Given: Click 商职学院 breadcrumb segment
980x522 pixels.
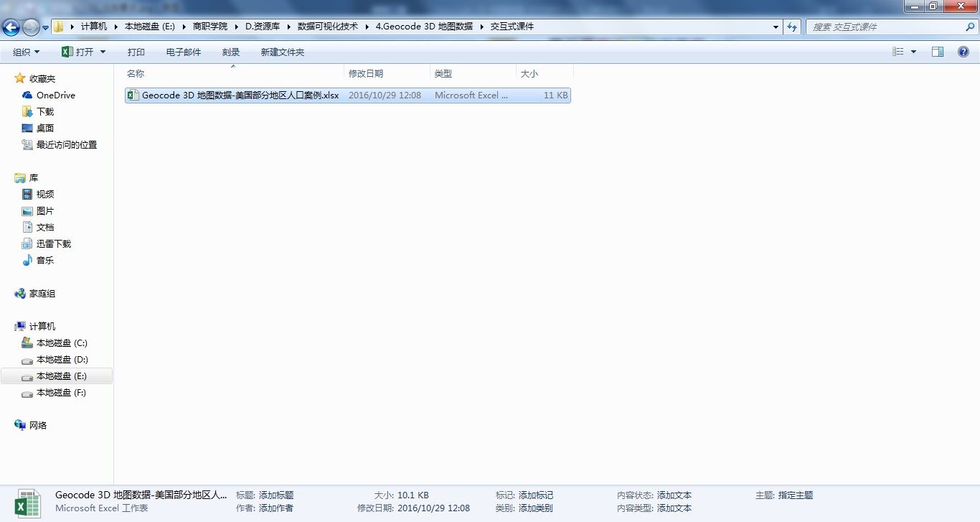Looking at the screenshot, I should click(x=210, y=27).
